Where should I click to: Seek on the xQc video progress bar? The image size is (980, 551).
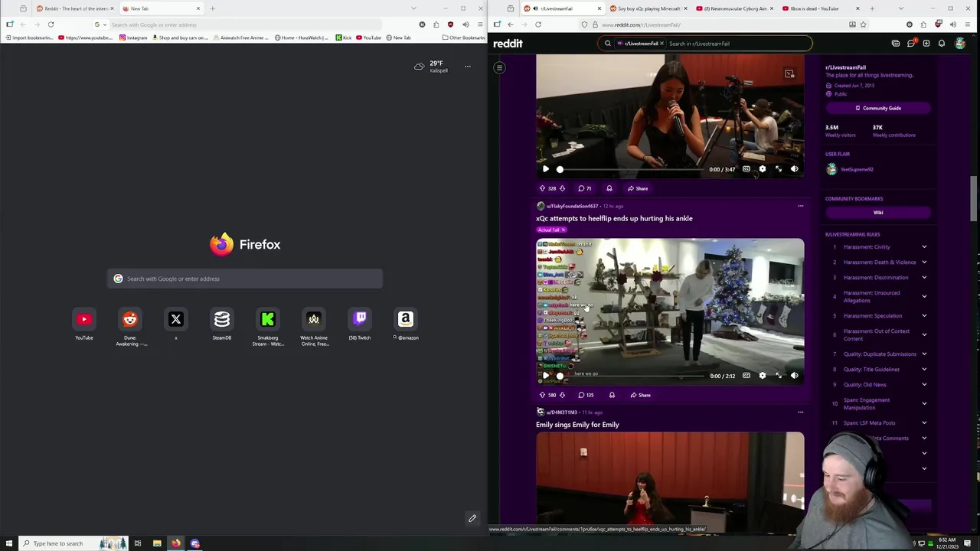(x=631, y=376)
